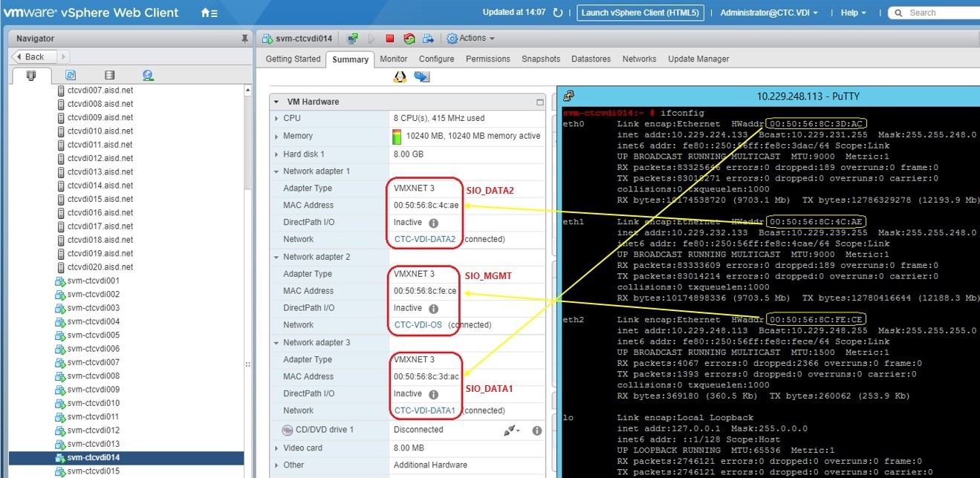
Task: Click the Migrate VM toolbar icon
Action: pos(429,39)
